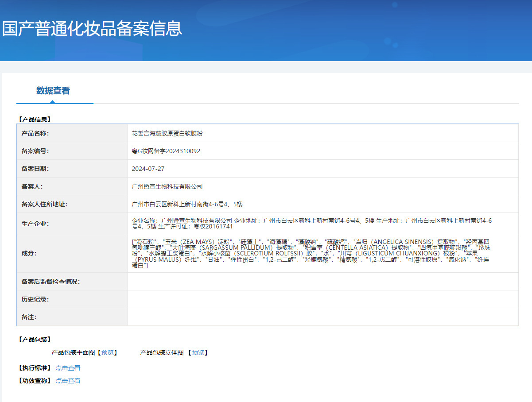Open 预览 for 产品包装立体图

[x=198, y=352]
